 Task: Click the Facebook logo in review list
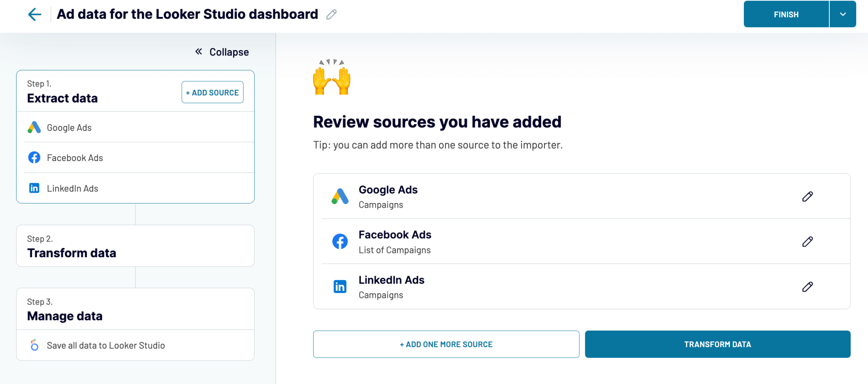tap(340, 241)
